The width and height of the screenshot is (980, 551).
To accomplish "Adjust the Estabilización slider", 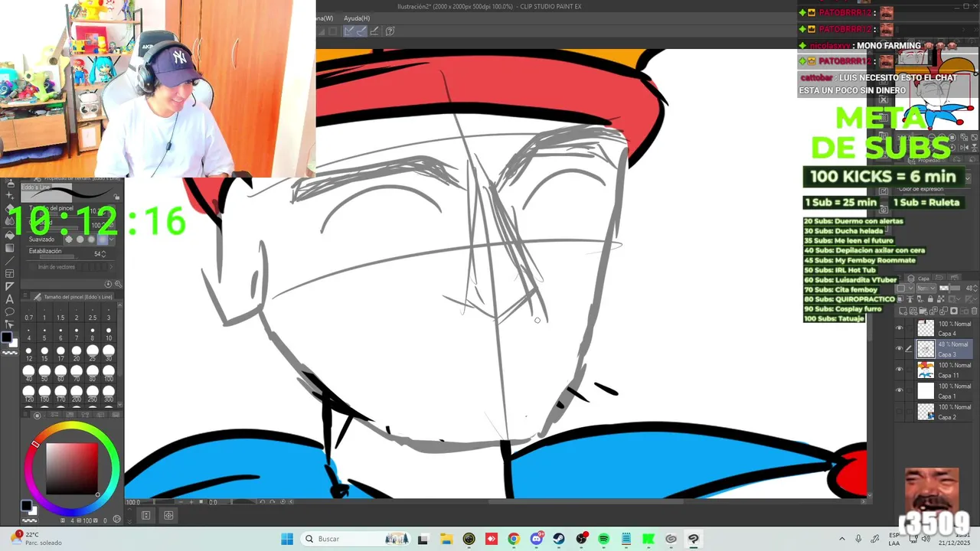I will coord(59,257).
